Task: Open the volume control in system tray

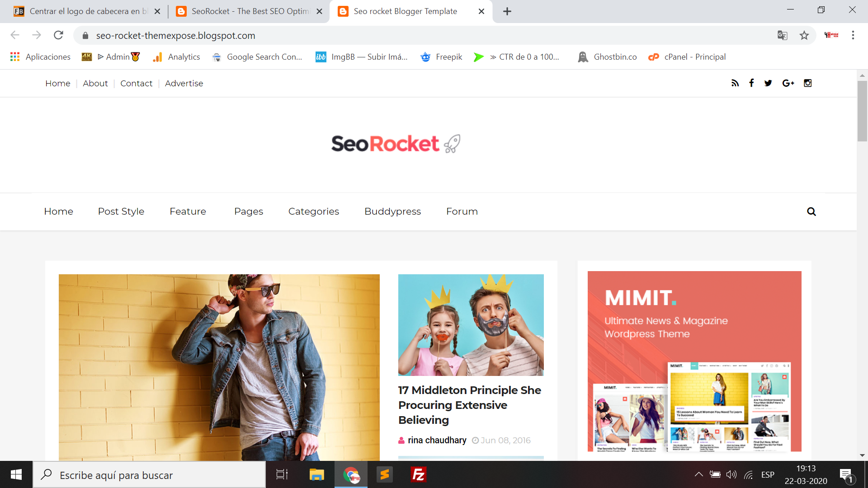Action: pos(731,474)
